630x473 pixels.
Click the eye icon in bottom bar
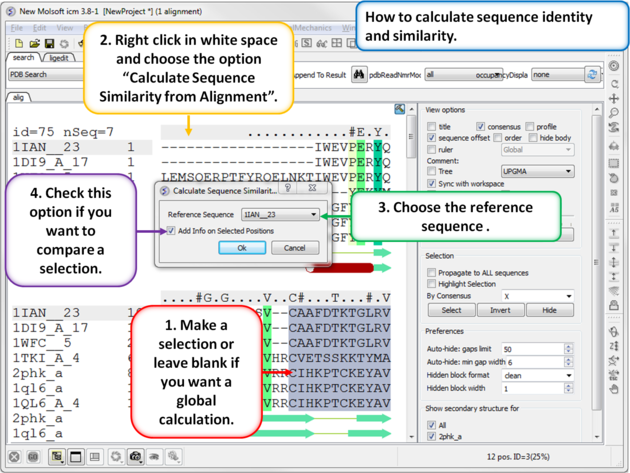154,457
